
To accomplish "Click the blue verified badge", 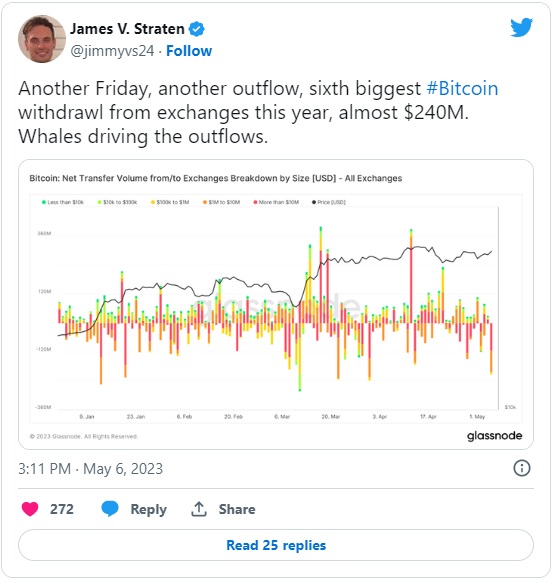I will tap(197, 29).
